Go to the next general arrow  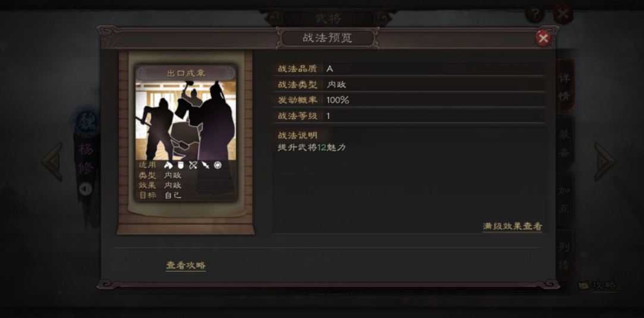click(605, 162)
